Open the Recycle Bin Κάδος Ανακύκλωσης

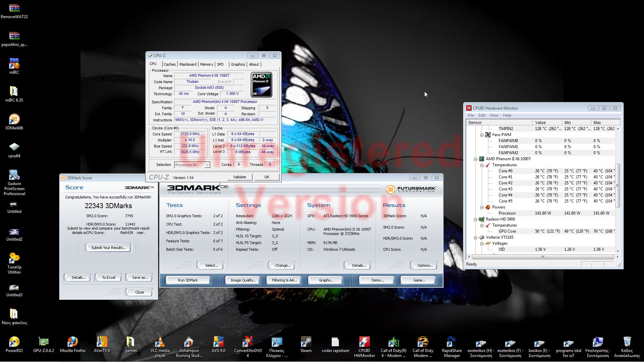pos(627,347)
